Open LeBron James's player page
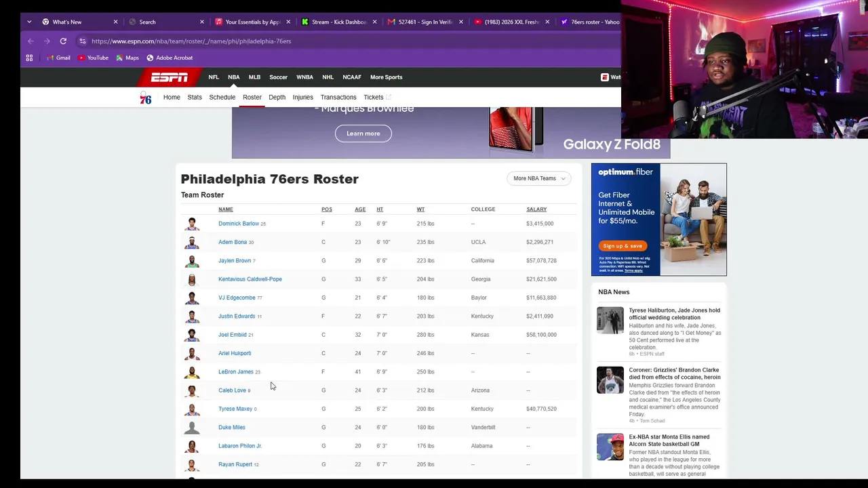 236,372
